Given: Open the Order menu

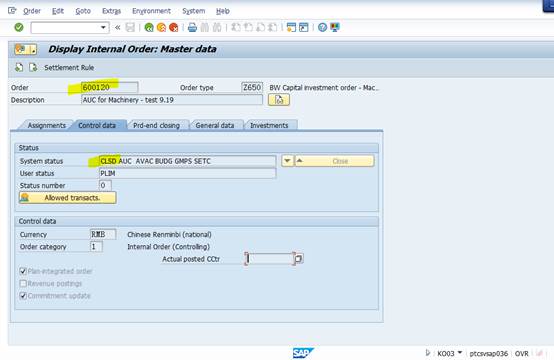Looking at the screenshot, I should 32,11.
